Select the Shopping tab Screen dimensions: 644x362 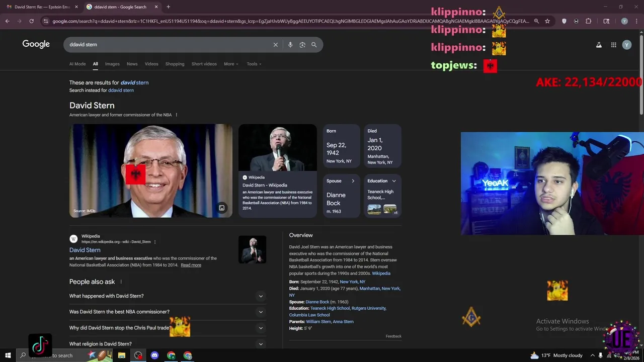pos(175,64)
